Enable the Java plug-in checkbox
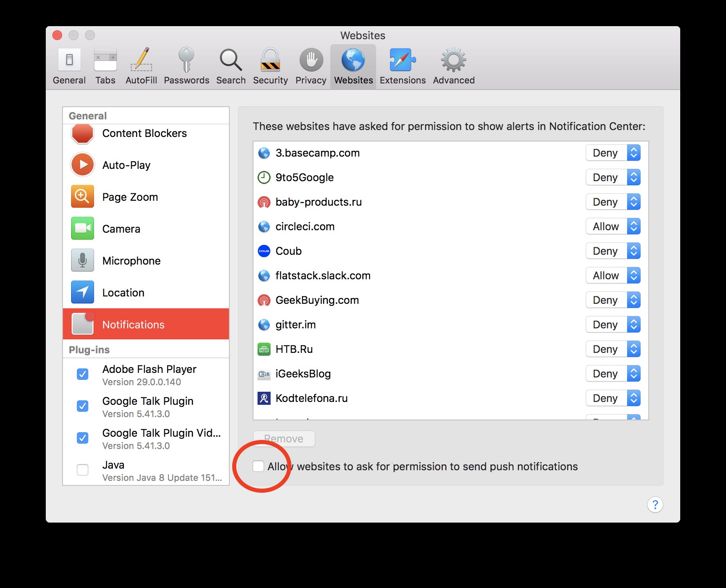 click(x=83, y=470)
